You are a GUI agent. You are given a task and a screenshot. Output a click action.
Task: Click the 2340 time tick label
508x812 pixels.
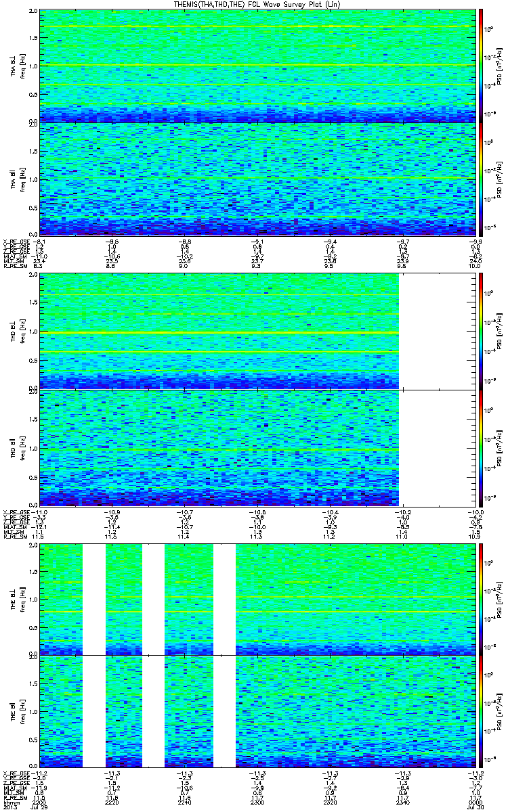[402, 803]
